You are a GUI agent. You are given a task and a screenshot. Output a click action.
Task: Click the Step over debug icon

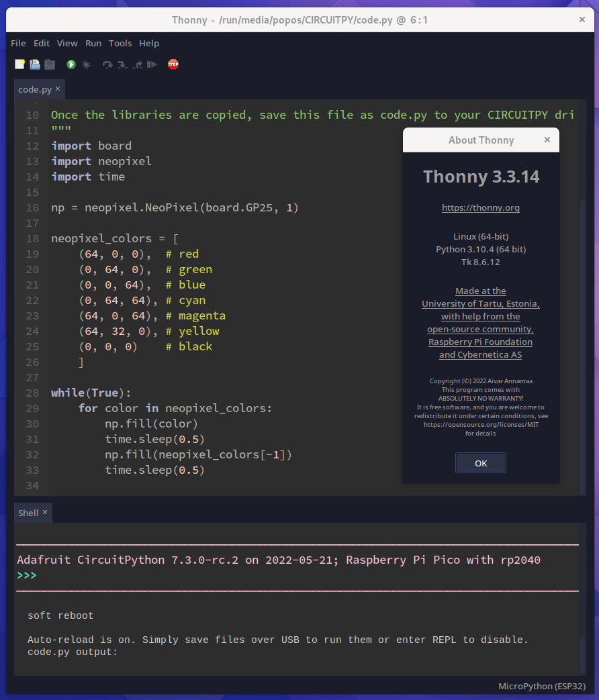107,64
